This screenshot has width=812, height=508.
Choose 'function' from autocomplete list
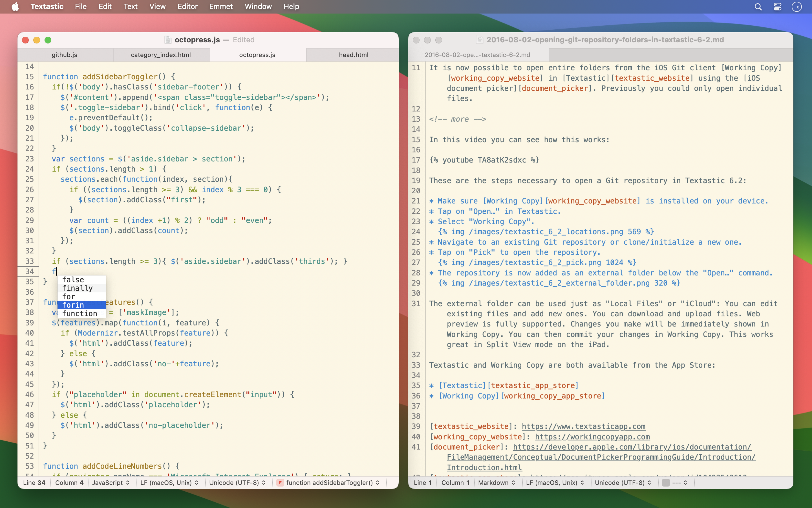pyautogui.click(x=81, y=313)
